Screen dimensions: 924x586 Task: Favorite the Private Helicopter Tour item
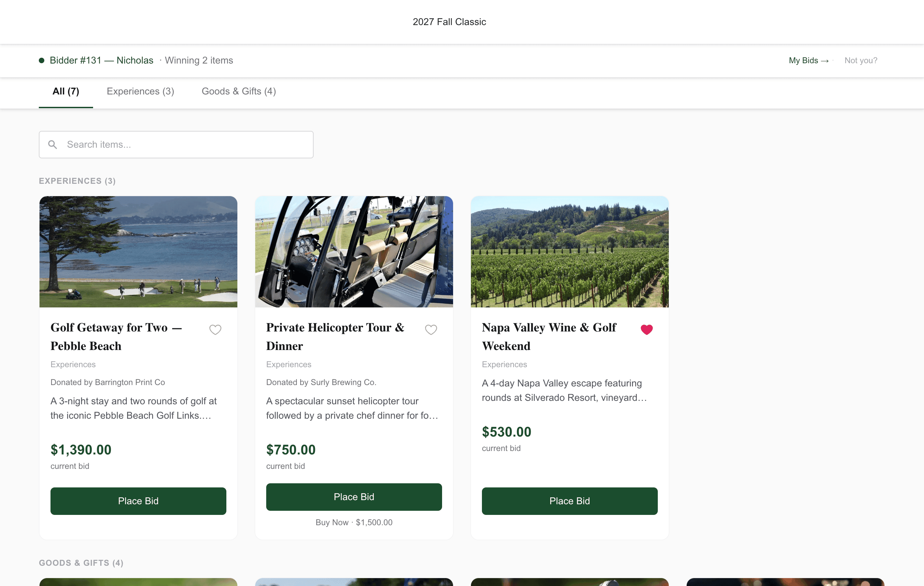[x=431, y=330]
